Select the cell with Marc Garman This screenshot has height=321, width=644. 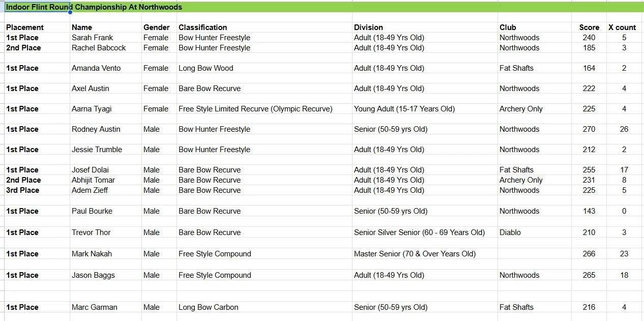click(x=106, y=307)
